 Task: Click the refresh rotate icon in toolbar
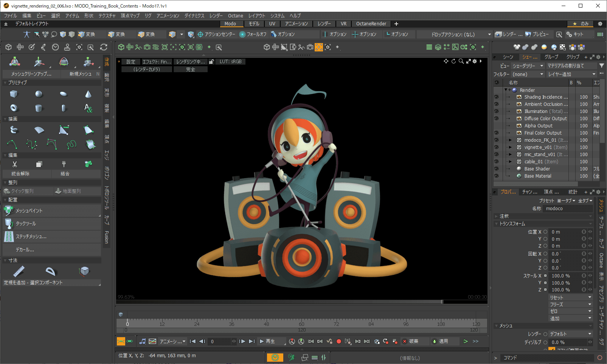pos(104,47)
